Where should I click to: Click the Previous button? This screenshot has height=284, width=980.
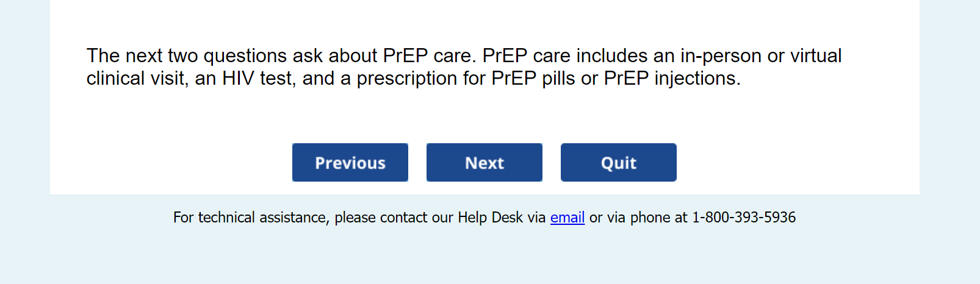tap(350, 163)
